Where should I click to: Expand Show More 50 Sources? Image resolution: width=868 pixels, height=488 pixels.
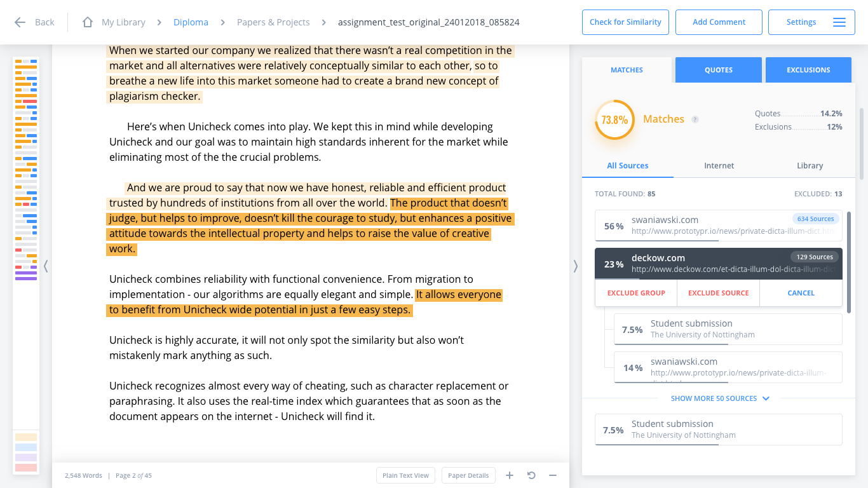pos(720,398)
